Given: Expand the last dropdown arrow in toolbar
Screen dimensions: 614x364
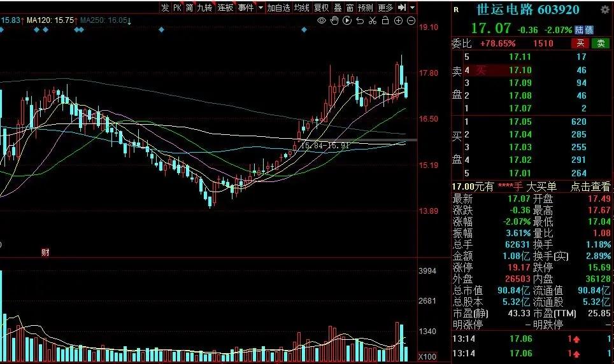Looking at the screenshot, I should (412, 8).
